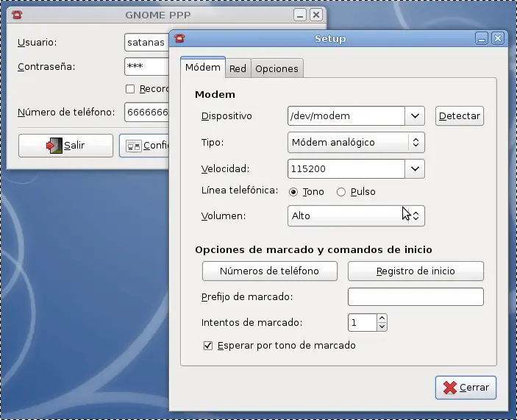The width and height of the screenshot is (517, 420).
Task: Click the red telephone icon in GNOME PPP title bar
Action: coord(17,15)
